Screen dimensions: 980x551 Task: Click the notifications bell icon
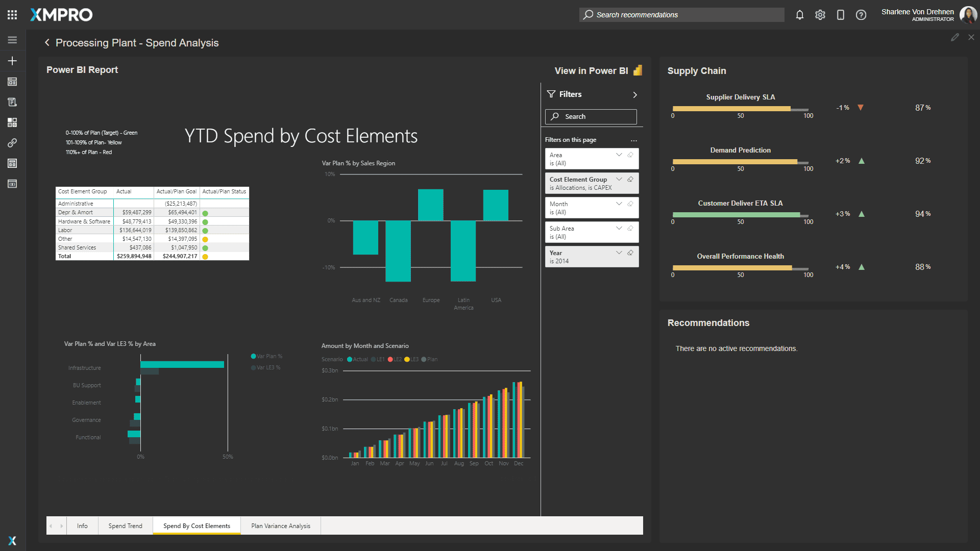(800, 15)
